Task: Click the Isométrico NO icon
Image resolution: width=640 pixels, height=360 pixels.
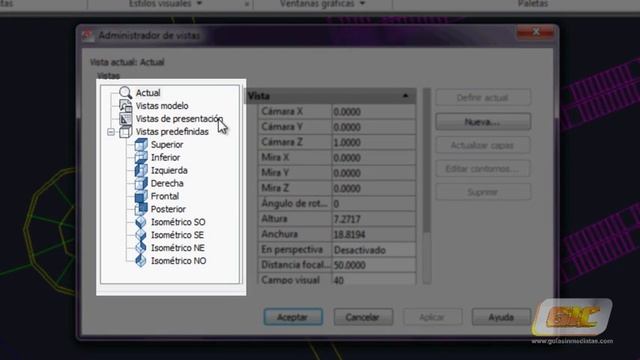Action: (x=141, y=261)
